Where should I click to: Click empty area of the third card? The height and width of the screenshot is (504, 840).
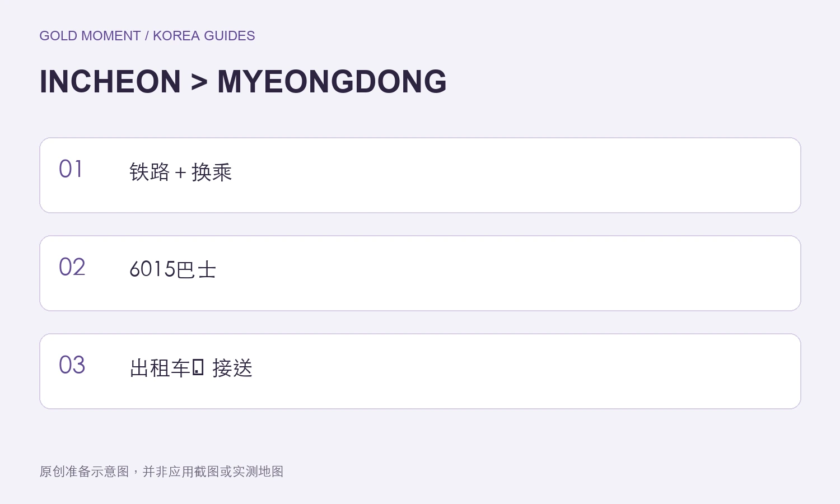click(x=504, y=371)
